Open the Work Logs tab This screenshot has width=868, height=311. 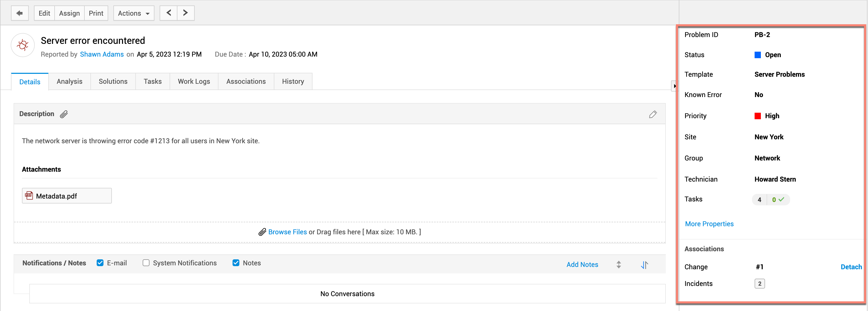(x=194, y=81)
